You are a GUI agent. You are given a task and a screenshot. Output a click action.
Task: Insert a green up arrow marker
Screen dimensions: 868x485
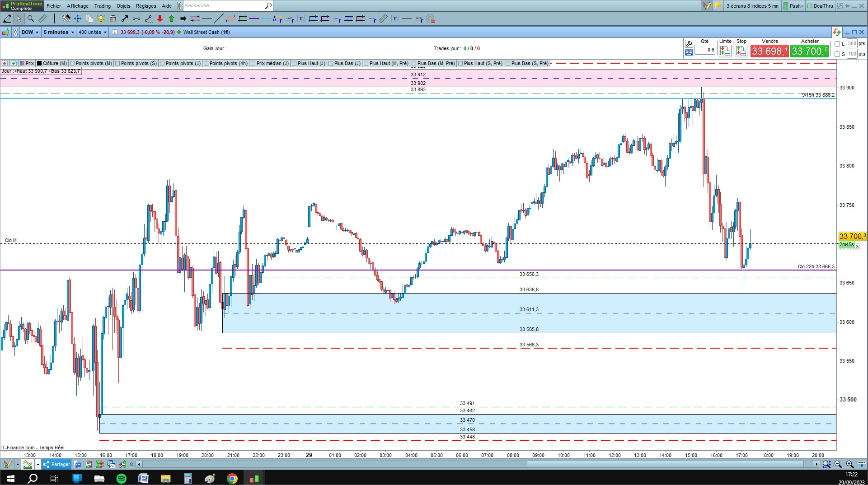[172, 19]
